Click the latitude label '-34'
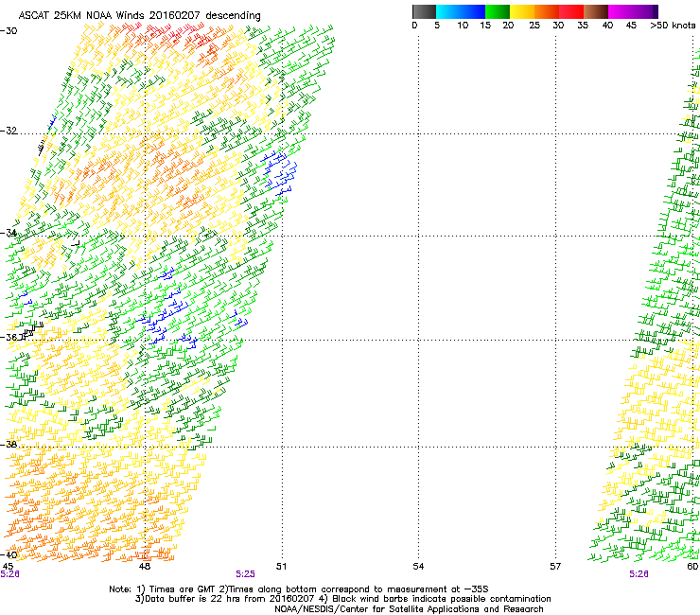Image resolution: width=700 pixels, height=615 pixels. (9, 233)
